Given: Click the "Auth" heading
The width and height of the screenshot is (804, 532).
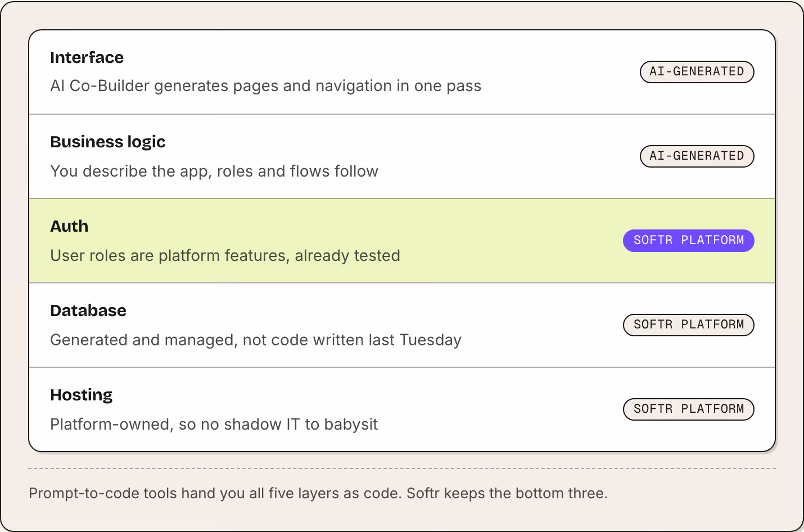Looking at the screenshot, I should 69,226.
